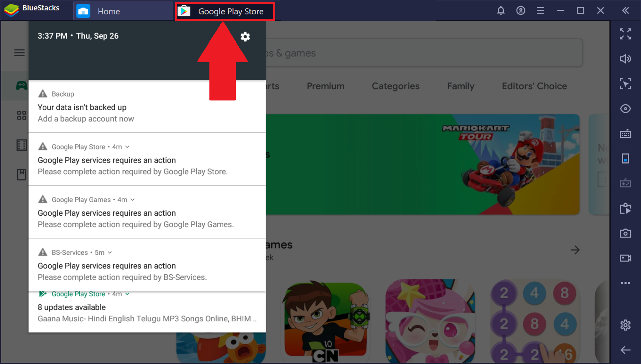This screenshot has height=364, width=641.
Task: Go back using the arrow icon
Action: [x=625, y=350]
